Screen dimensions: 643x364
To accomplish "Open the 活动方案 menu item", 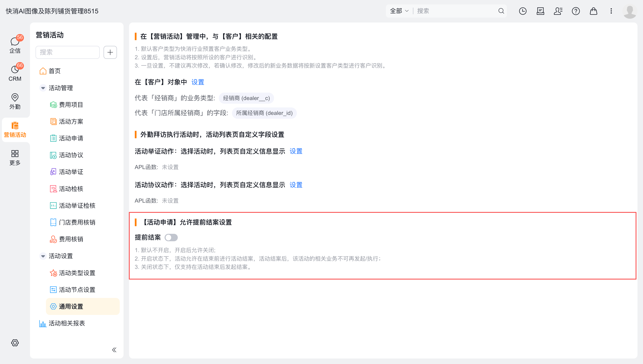I will (x=67, y=121).
